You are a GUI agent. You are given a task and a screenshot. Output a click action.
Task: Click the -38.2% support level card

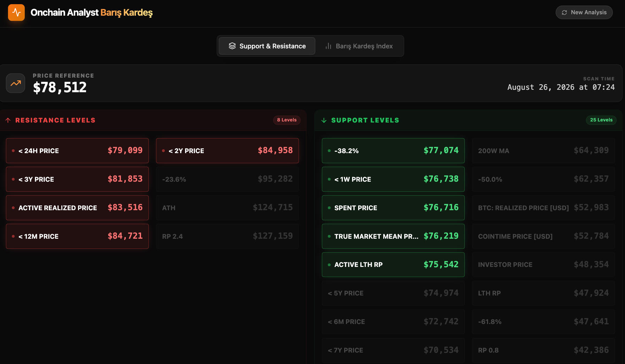393,151
